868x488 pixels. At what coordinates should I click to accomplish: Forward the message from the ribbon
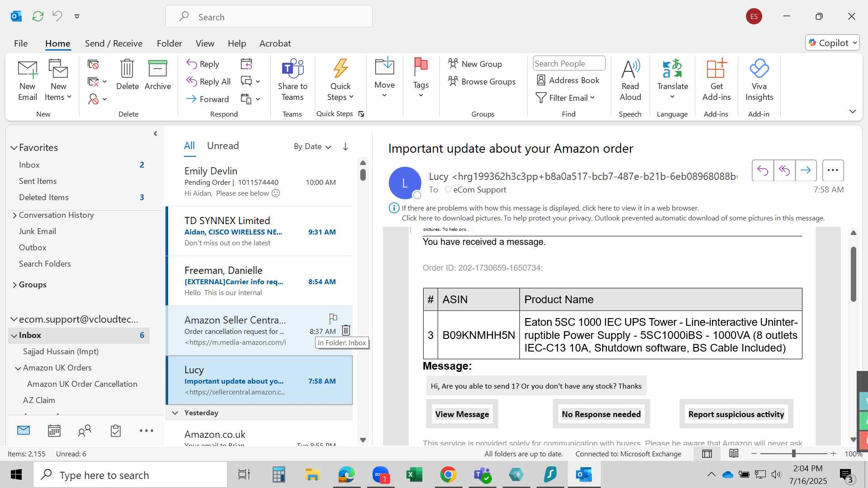tap(208, 99)
